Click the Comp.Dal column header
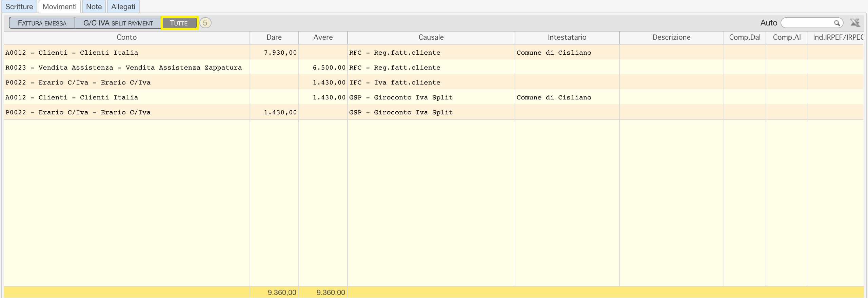 pos(745,37)
